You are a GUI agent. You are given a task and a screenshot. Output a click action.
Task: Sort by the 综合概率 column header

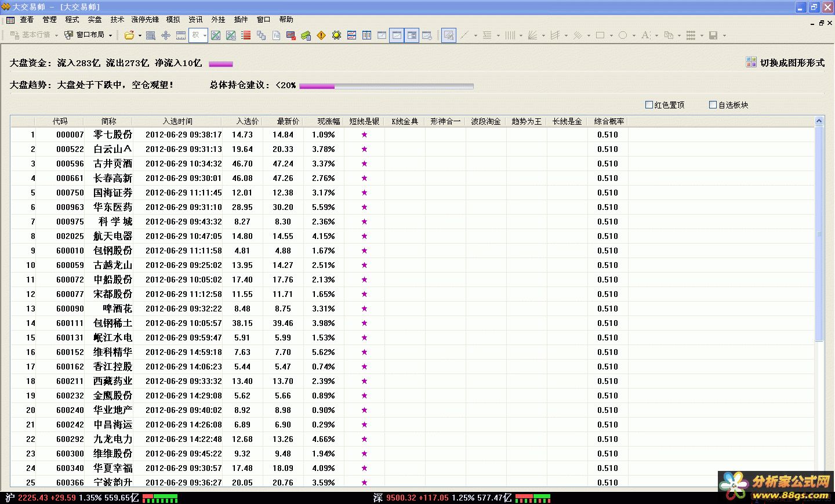coord(609,121)
